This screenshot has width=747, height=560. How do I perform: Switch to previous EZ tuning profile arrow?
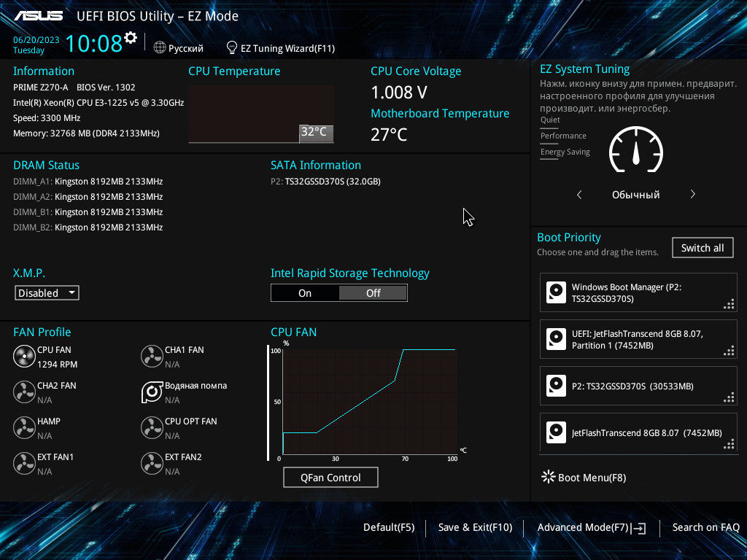pyautogui.click(x=579, y=194)
